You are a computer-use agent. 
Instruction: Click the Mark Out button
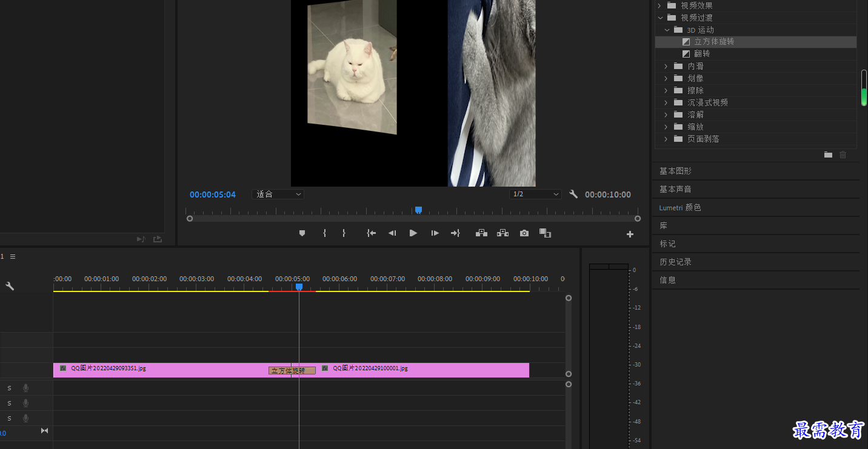pos(344,233)
